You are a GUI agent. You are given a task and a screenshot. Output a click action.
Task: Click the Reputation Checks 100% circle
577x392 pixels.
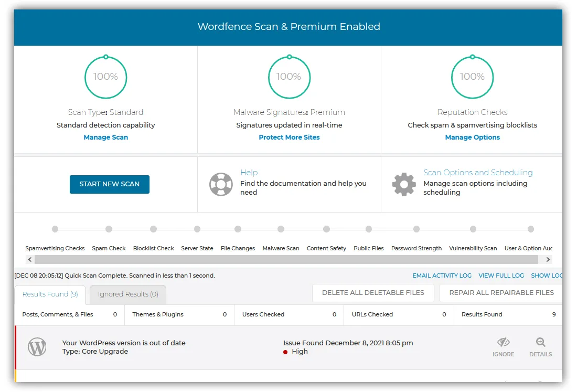[x=472, y=77]
